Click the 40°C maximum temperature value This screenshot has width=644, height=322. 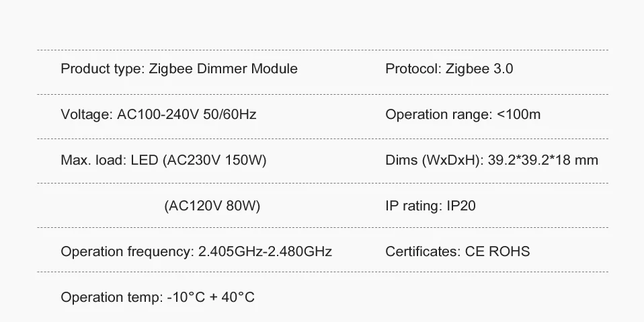[x=238, y=297]
